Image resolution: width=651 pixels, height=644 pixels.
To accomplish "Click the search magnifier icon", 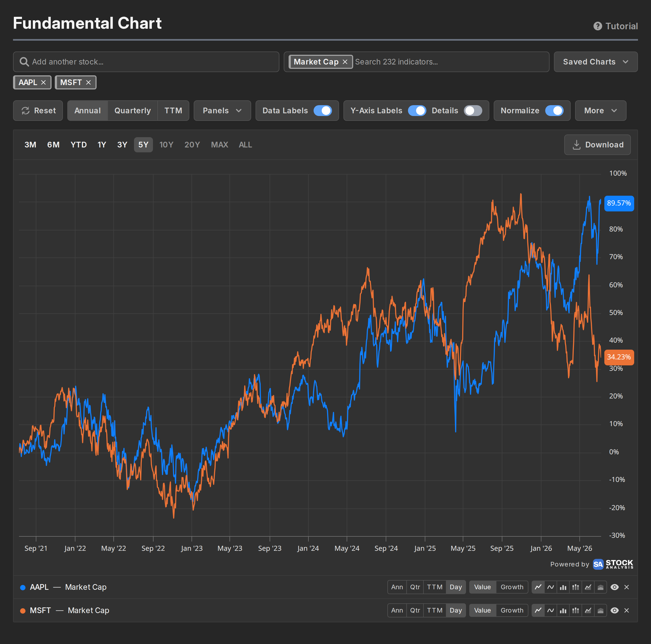I will point(24,62).
